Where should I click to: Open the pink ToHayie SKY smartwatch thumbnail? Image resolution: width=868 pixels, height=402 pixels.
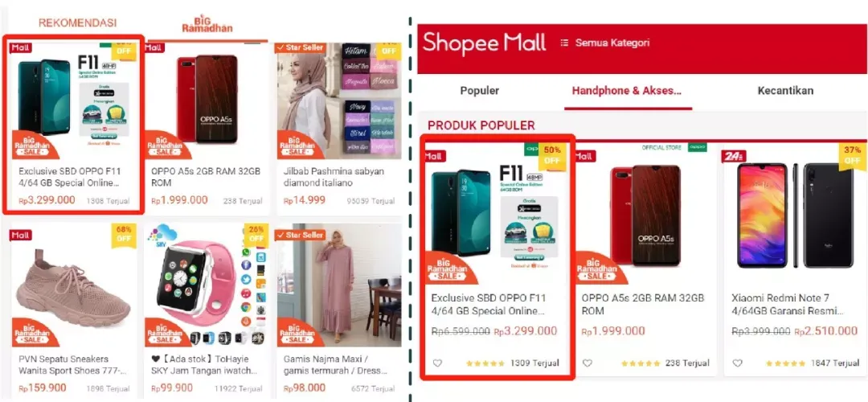click(207, 285)
